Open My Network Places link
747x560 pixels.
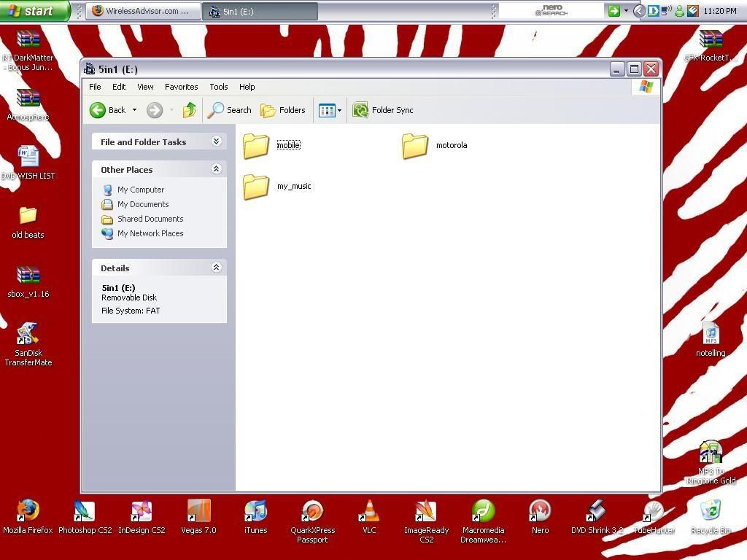point(150,233)
